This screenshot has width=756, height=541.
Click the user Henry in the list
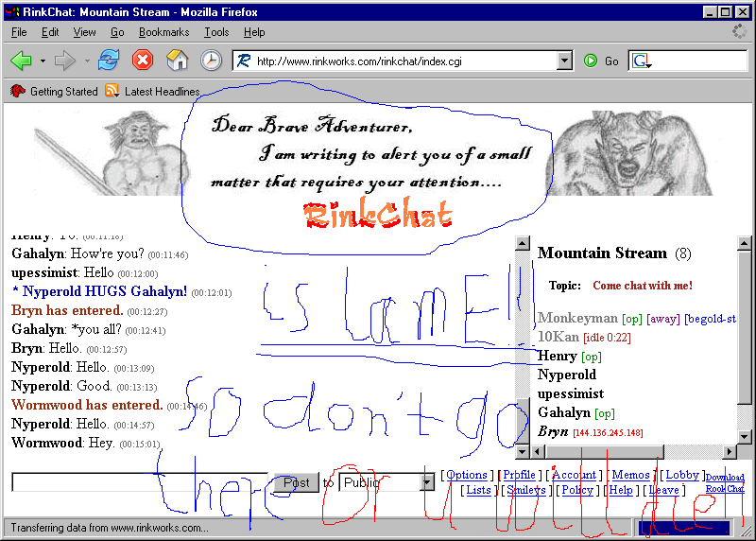(558, 357)
